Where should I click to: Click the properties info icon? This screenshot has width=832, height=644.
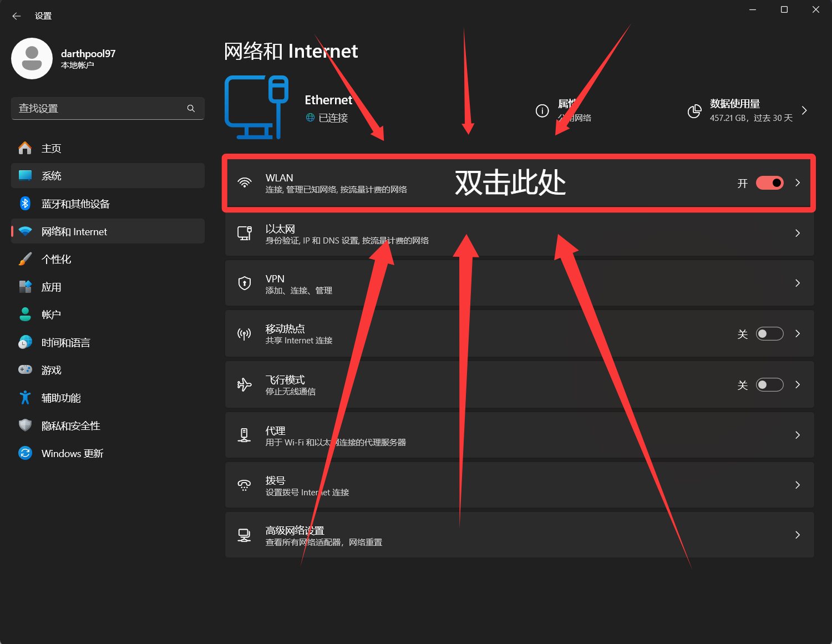click(x=542, y=111)
